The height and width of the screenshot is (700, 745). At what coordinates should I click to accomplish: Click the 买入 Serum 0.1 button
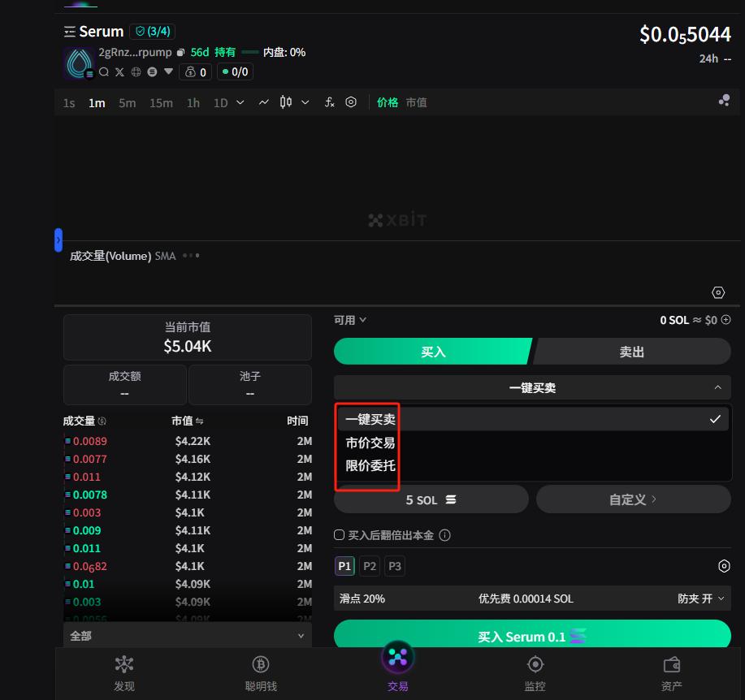point(532,636)
